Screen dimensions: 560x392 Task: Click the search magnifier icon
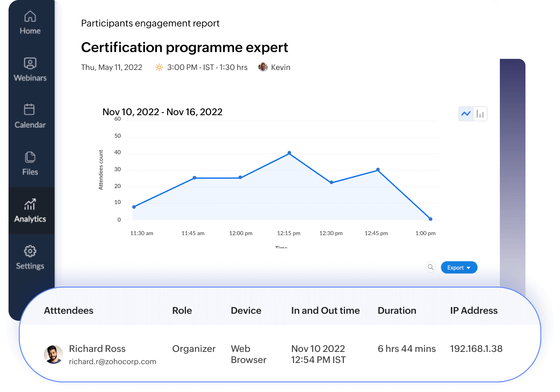(x=431, y=267)
